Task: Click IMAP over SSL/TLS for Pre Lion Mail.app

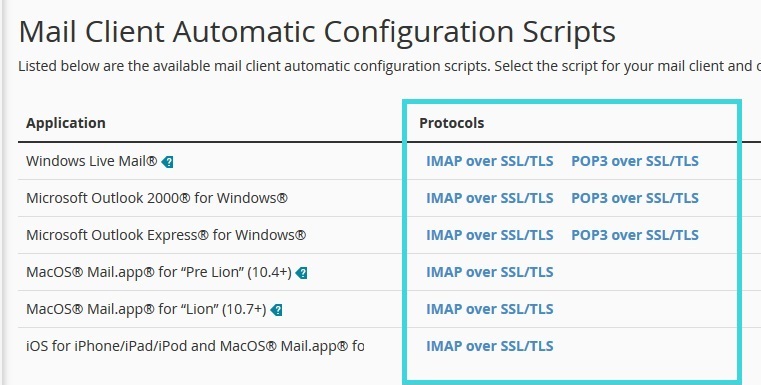Action: point(490,272)
